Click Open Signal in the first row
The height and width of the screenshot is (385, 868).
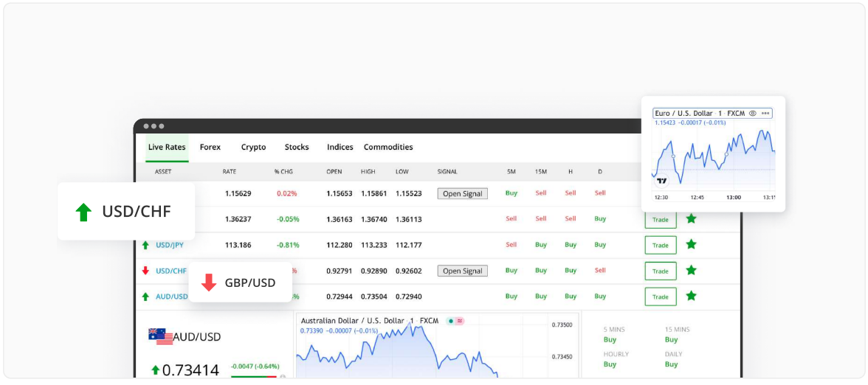point(462,193)
